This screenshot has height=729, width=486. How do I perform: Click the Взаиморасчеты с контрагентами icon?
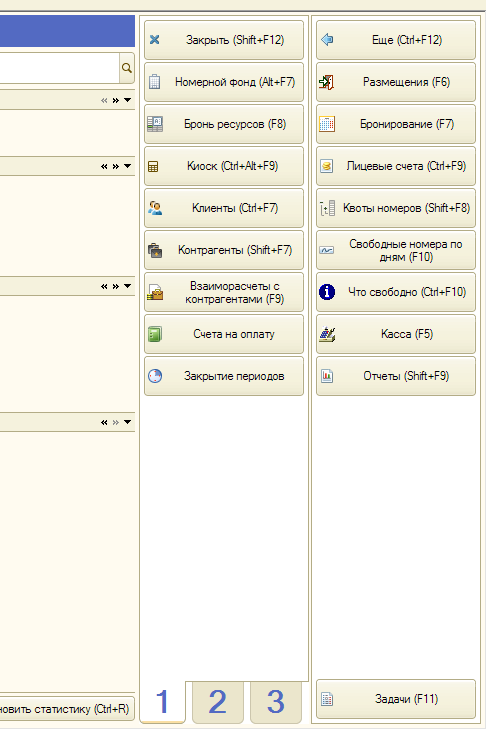click(x=155, y=292)
